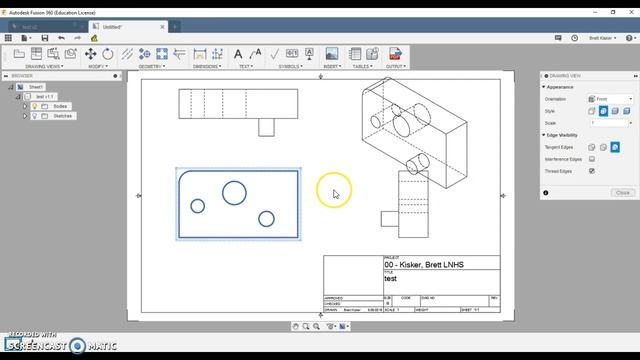Select the Center Mark Pattern tool
640x360 pixels.
pos(162,54)
